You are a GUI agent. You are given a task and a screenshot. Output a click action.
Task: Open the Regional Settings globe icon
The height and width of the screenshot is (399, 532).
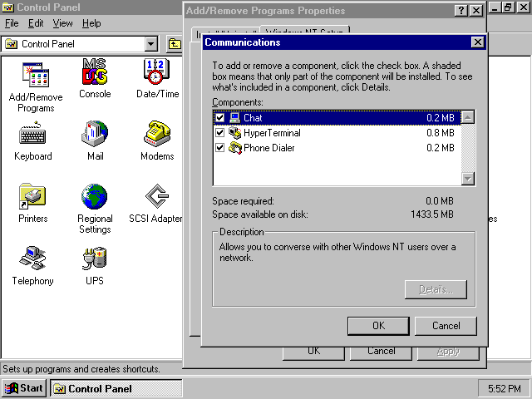[x=95, y=196]
